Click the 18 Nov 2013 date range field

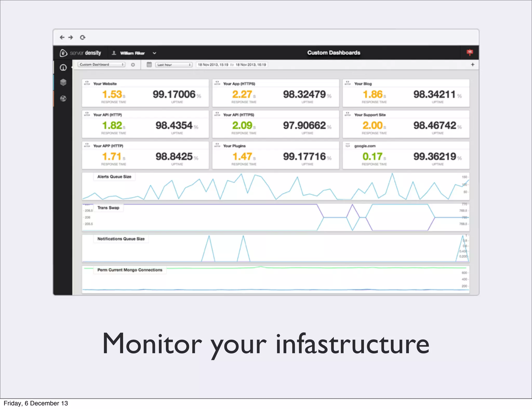(232, 65)
